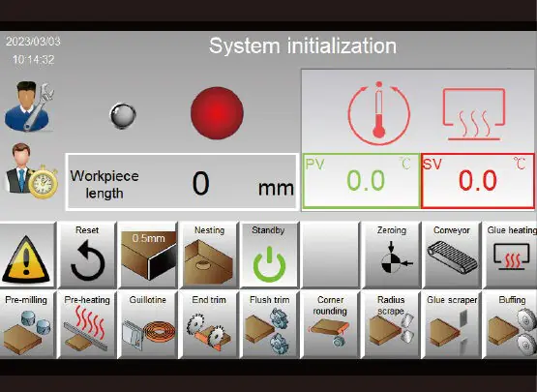Enable the End trim saws

(x=209, y=324)
